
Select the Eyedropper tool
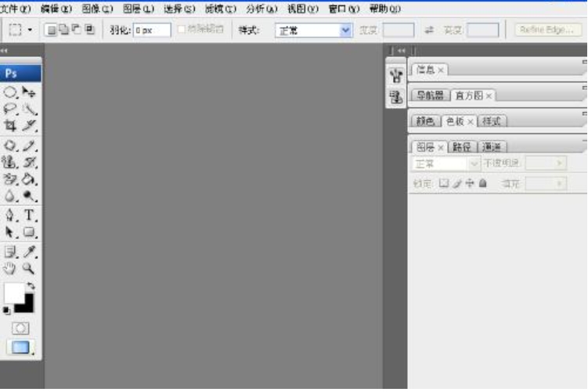pyautogui.click(x=29, y=252)
